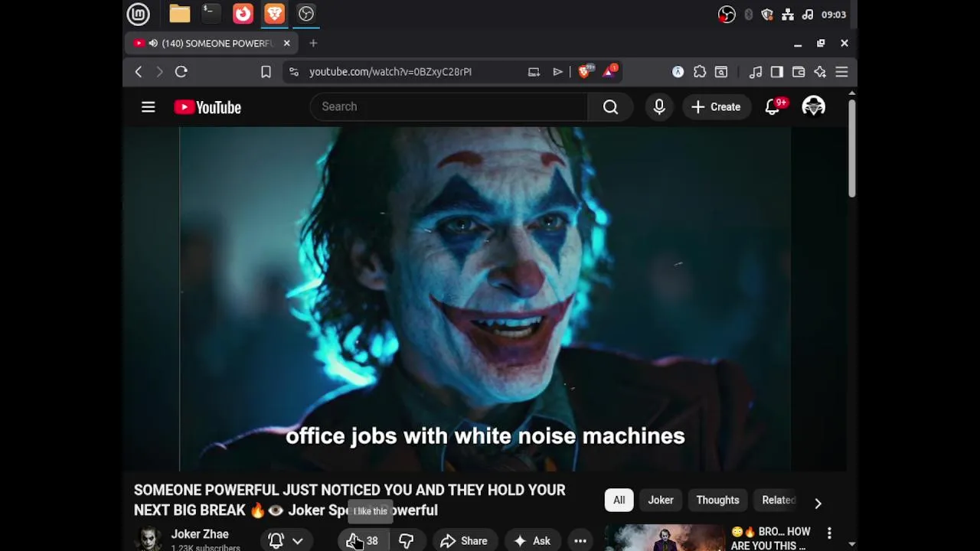
Task: Search with your voice microphone
Action: point(659,107)
